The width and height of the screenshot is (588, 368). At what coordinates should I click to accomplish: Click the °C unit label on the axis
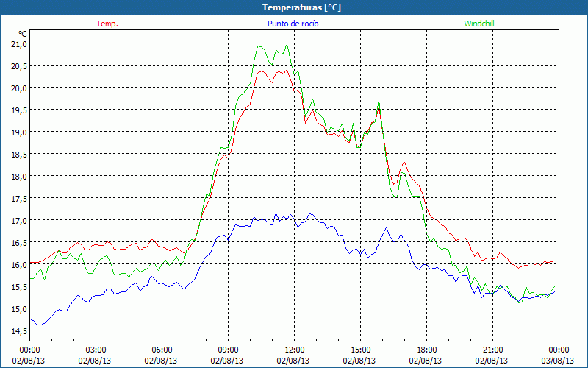23,34
